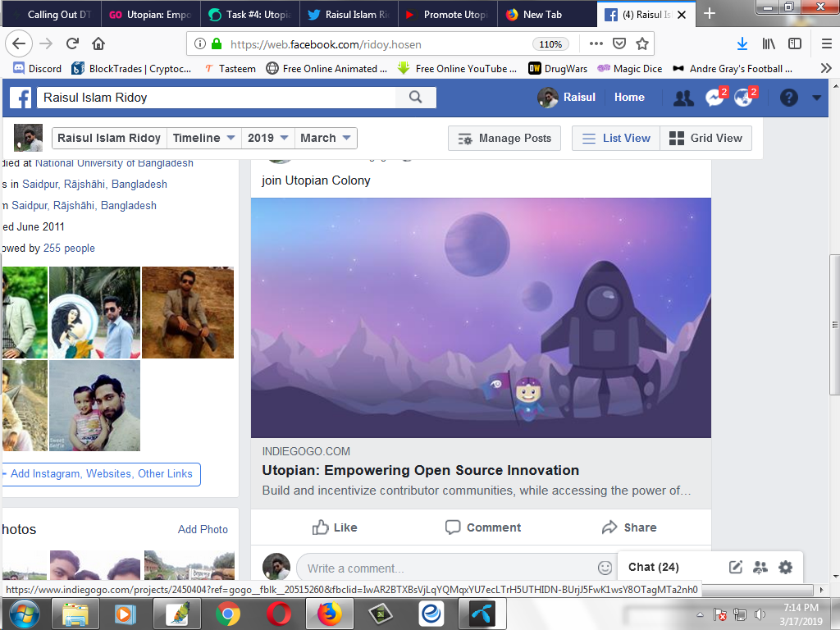840x630 pixels.
Task: Go back with the browser Back arrow
Action: pyautogui.click(x=19, y=44)
